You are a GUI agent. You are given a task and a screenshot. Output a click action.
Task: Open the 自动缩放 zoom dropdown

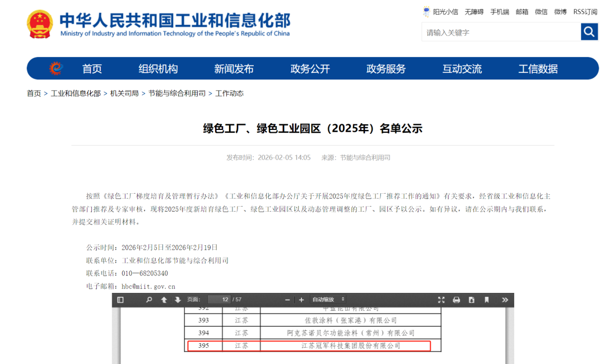(x=328, y=300)
